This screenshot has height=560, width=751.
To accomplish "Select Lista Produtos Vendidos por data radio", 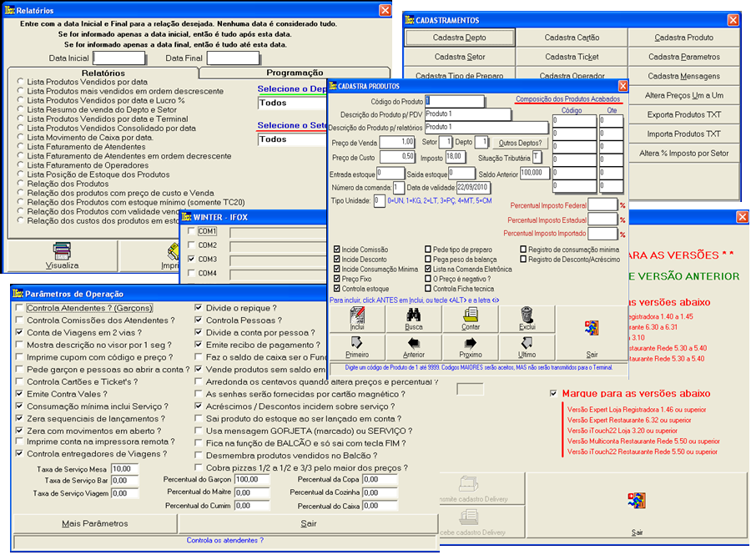I will tap(21, 82).
